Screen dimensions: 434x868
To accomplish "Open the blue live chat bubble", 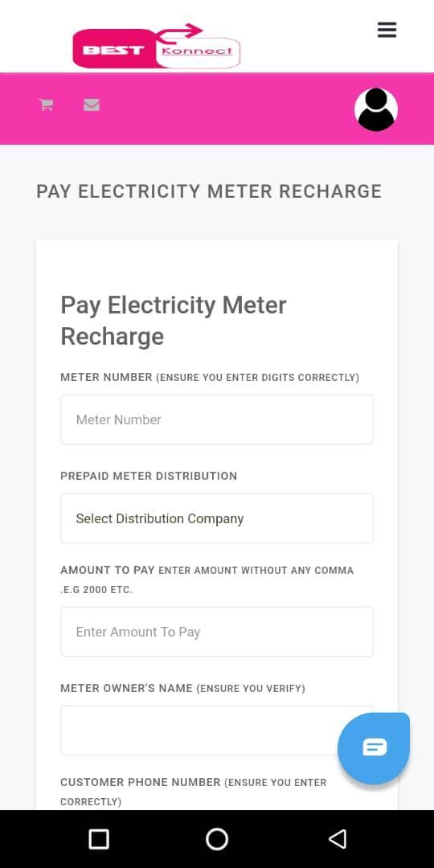I will point(375,748).
